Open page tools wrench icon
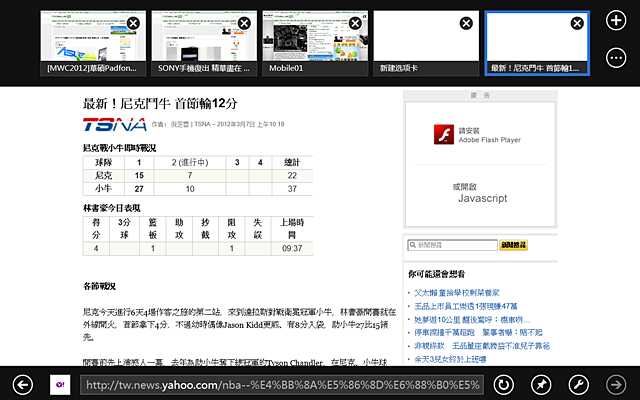The height and width of the screenshot is (400, 640). pyautogui.click(x=579, y=384)
